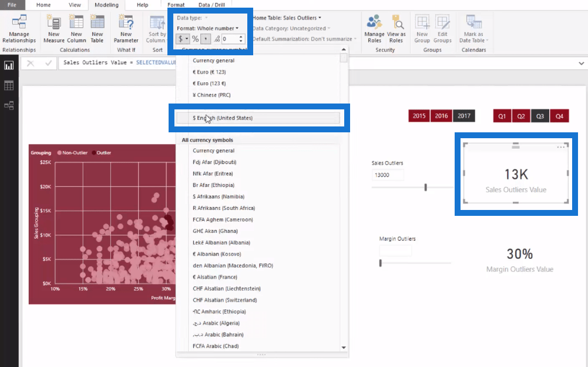Select Q1 quarter slicer button
The height and width of the screenshot is (367, 588).
tap(502, 116)
